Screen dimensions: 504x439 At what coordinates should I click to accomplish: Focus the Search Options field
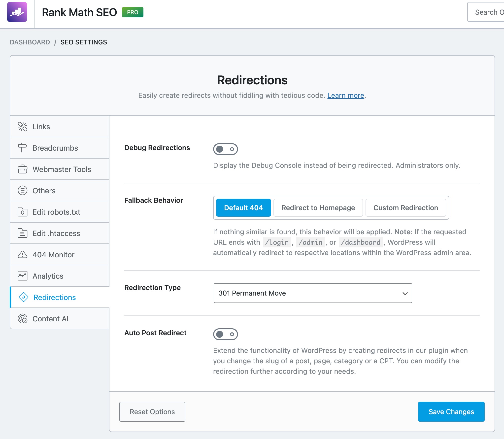486,12
